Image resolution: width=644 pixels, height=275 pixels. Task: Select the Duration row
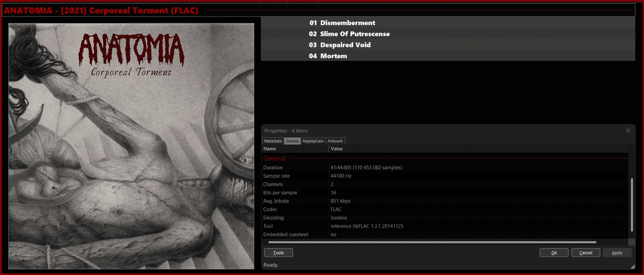pos(445,168)
